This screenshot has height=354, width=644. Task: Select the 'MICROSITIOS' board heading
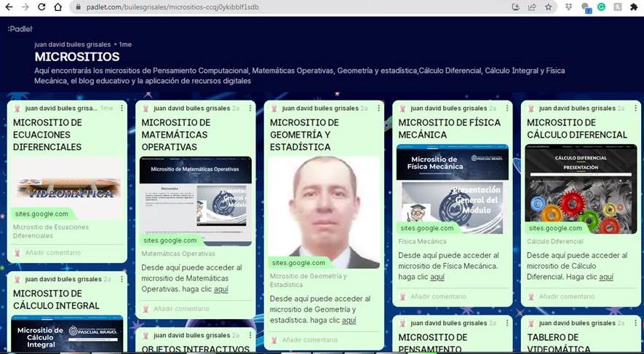[77, 57]
